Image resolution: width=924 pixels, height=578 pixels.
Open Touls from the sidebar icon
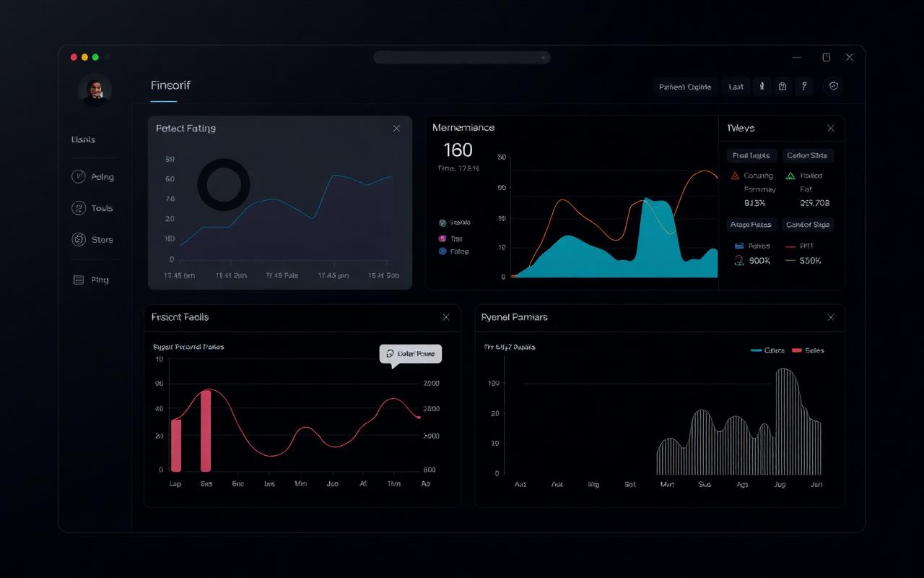[x=78, y=208]
